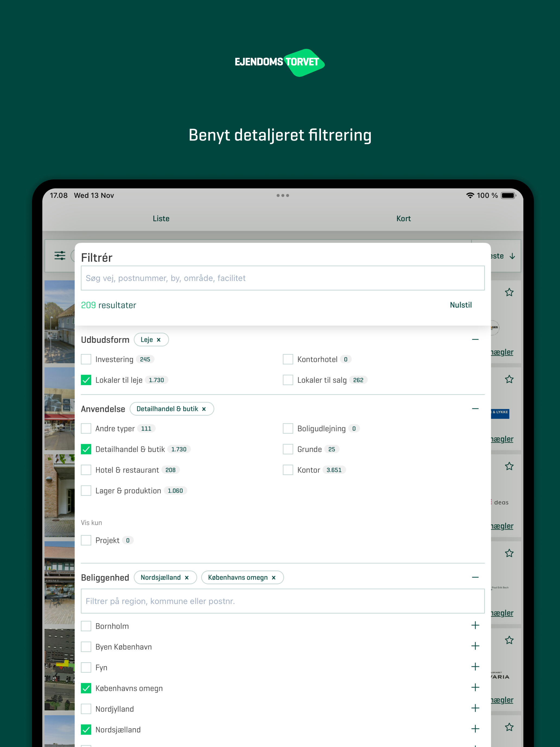Image resolution: width=560 pixels, height=747 pixels.
Task: Collapse the Beliggenhed section
Action: (x=475, y=577)
